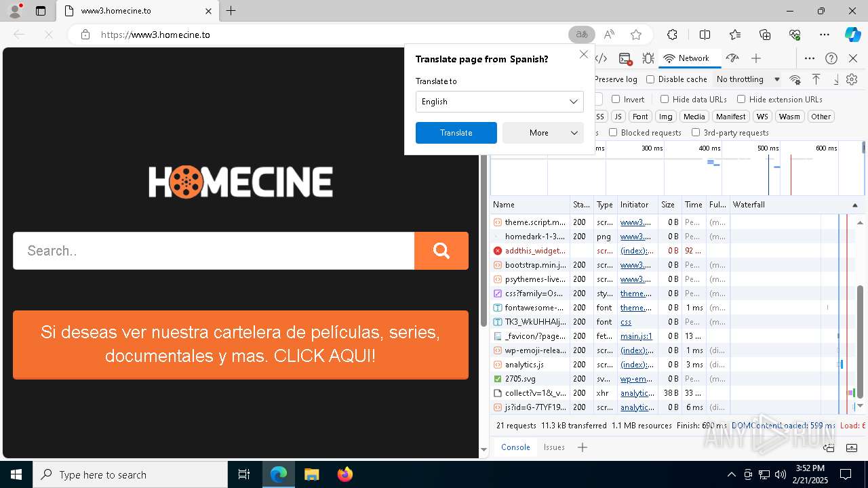The height and width of the screenshot is (488, 868).
Task: Open css initiator link for TK3_WkUHHAIj
Action: (x=626, y=322)
